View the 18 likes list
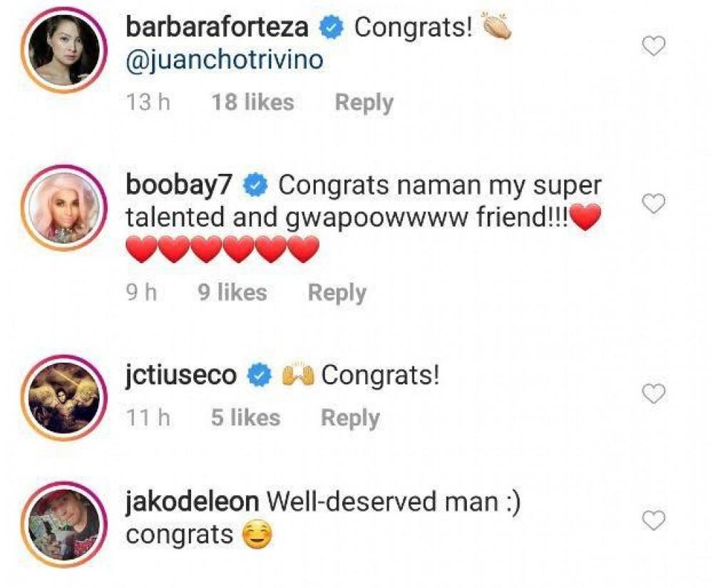The height and width of the screenshot is (588, 713). [x=252, y=103]
